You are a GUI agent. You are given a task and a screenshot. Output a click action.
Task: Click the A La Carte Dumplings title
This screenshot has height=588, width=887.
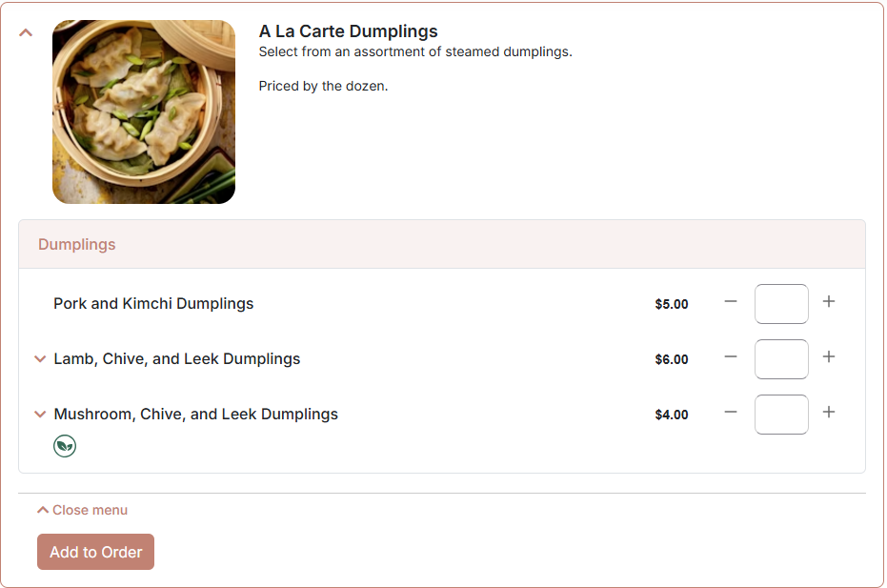pos(349,31)
